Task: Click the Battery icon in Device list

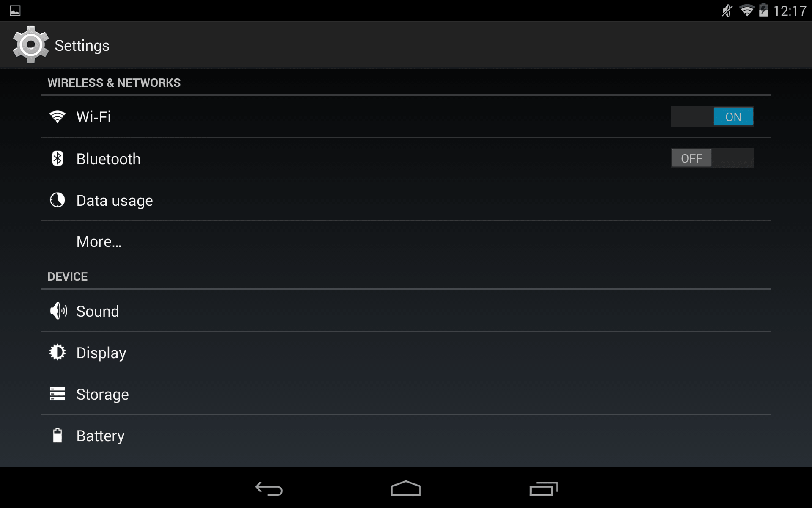Action: click(x=58, y=435)
